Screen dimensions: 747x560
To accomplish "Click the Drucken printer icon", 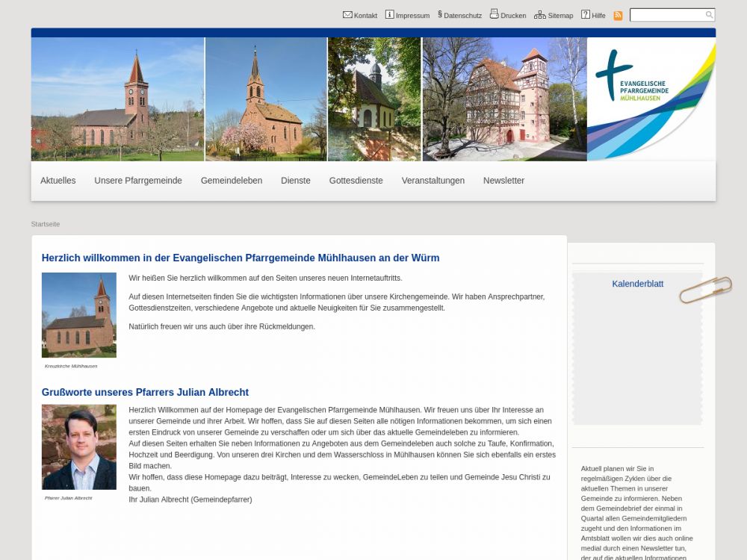I will point(494,14).
